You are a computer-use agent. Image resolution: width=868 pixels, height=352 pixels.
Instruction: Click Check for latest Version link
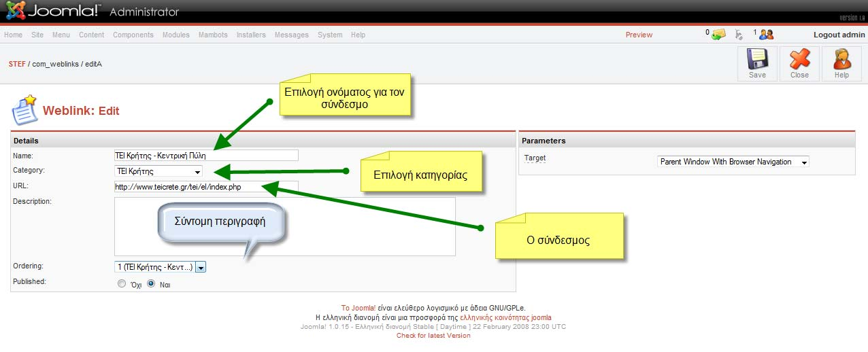coord(433,335)
